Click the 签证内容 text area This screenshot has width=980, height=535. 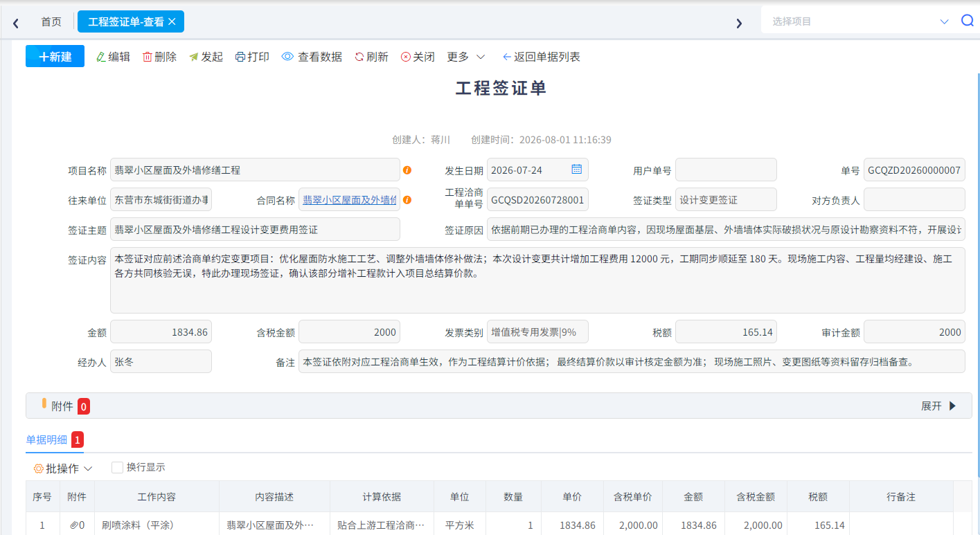537,280
